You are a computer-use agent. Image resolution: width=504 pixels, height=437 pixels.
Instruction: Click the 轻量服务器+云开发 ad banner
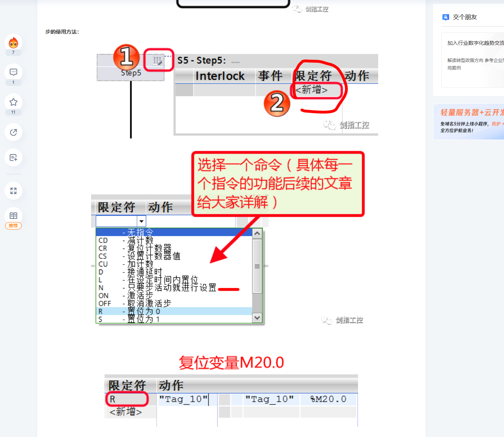click(469, 122)
